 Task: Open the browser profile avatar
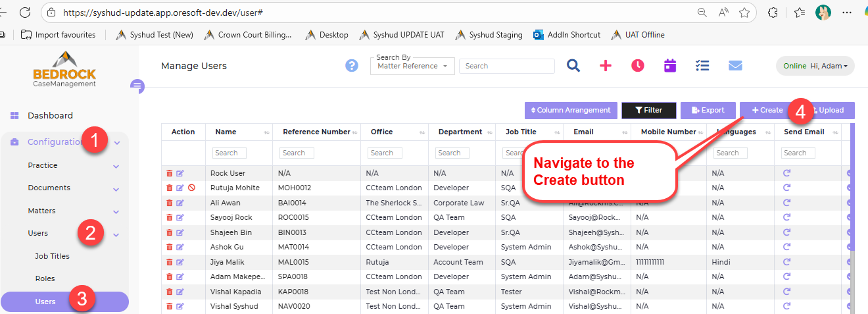coord(823,12)
